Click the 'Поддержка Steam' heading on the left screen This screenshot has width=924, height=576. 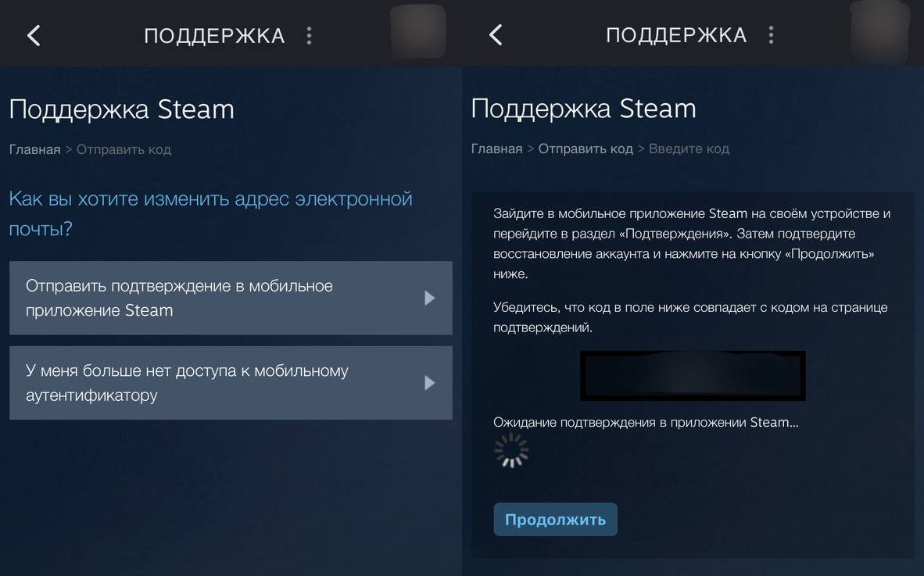pos(122,109)
